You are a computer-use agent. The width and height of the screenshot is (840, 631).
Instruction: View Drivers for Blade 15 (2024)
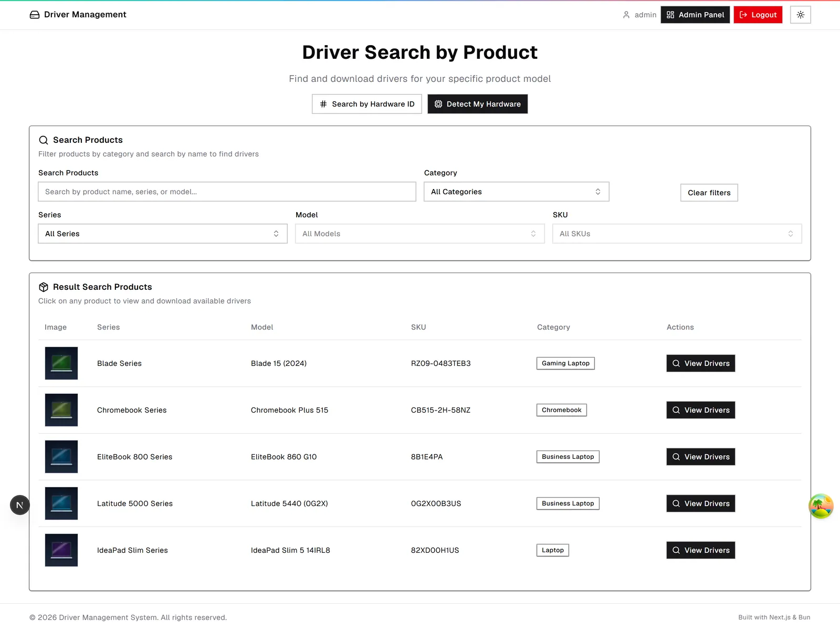tap(700, 363)
